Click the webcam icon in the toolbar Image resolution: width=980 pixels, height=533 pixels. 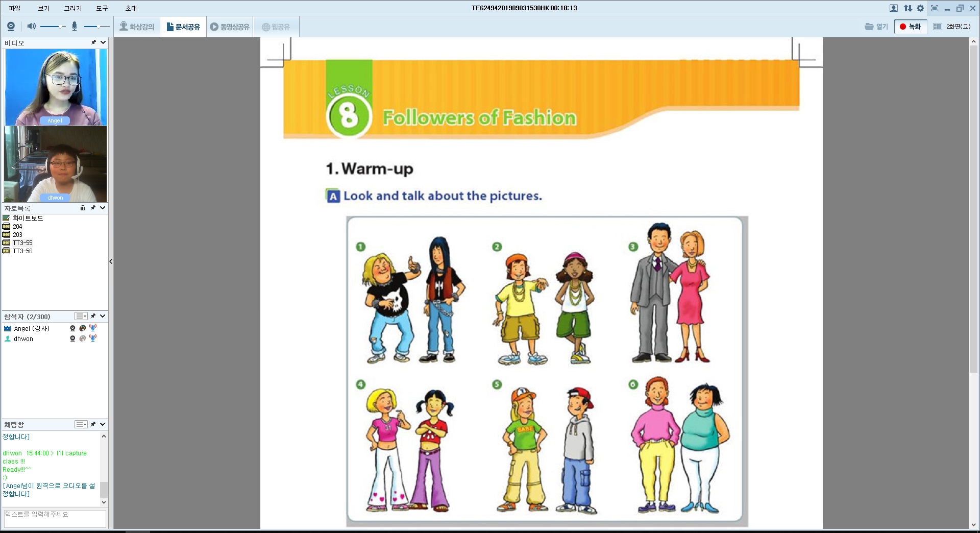[x=11, y=27]
